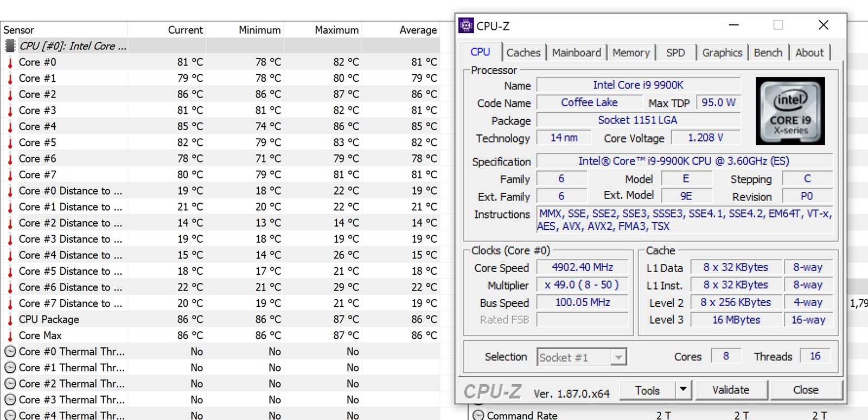Screen dimensions: 868x420
Task: Click the Current column header
Action: [x=167, y=30]
